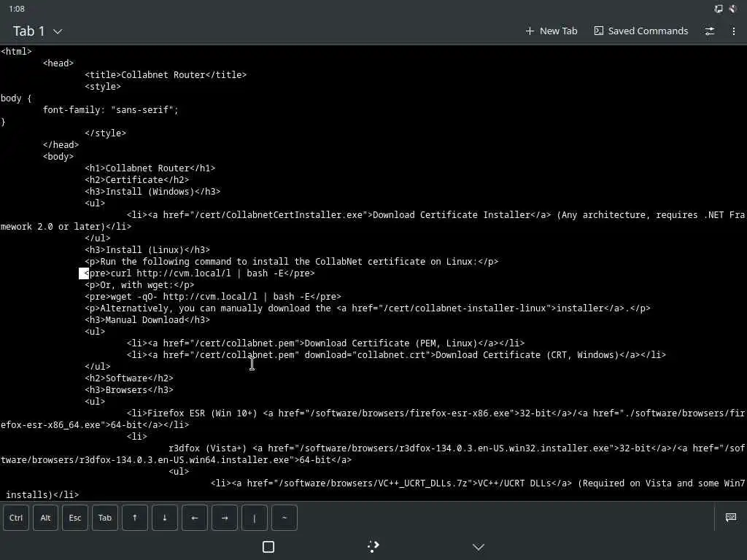Tap the up arrow key button
This screenshot has width=747, height=560.
click(135, 518)
